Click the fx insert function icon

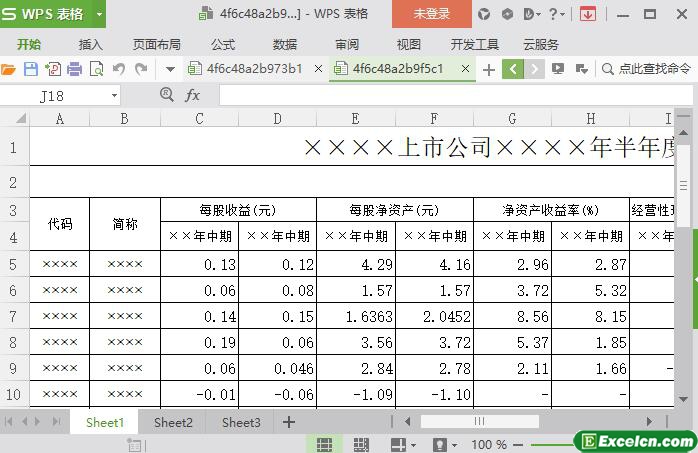pos(192,95)
